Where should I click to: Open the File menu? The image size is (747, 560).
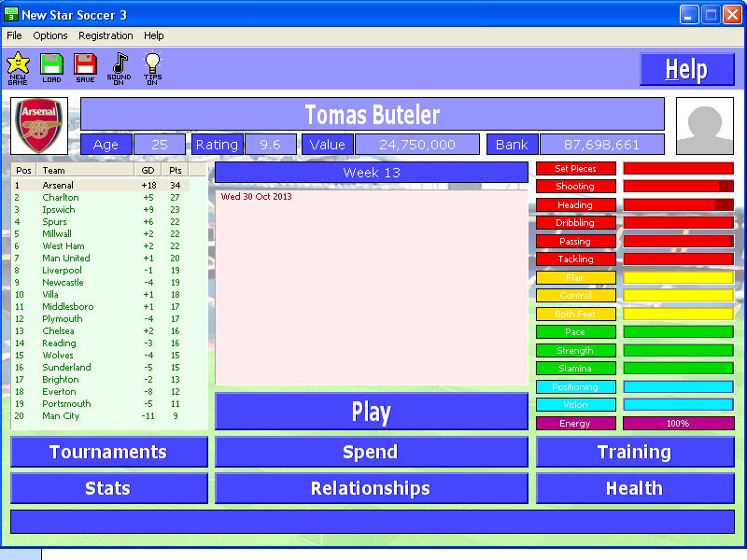pos(14,35)
